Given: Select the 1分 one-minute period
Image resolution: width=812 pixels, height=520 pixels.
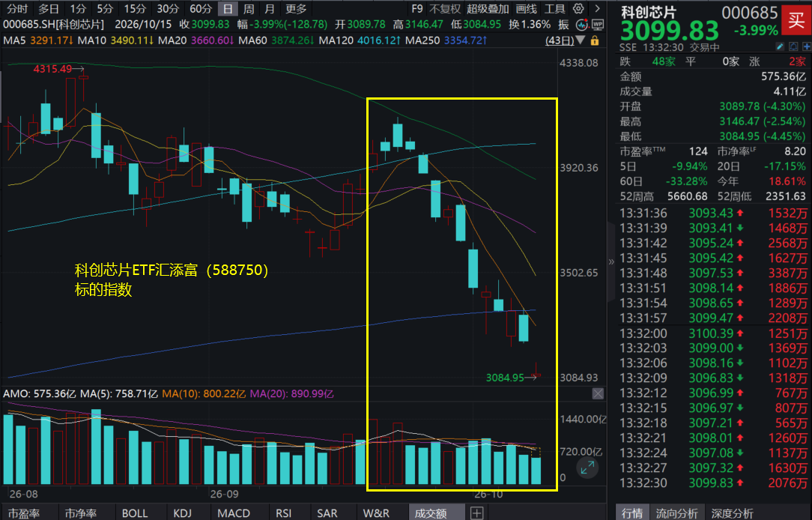Looking at the screenshot, I should (78, 9).
